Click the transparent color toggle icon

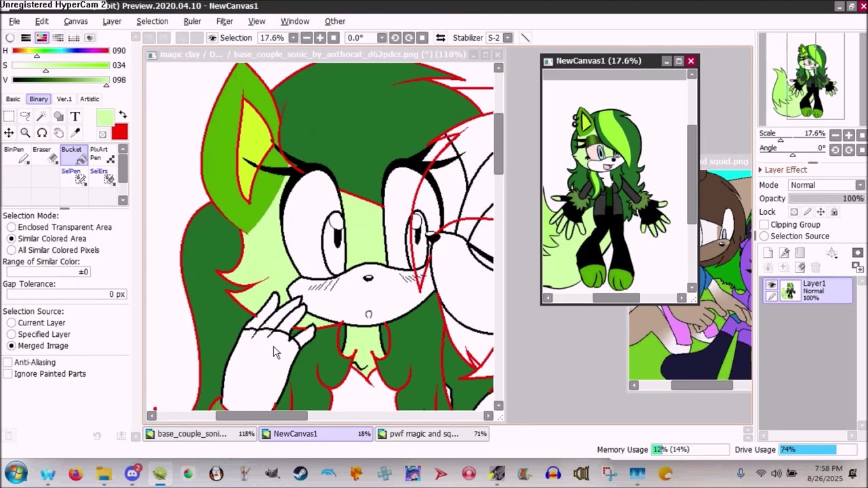(102, 134)
